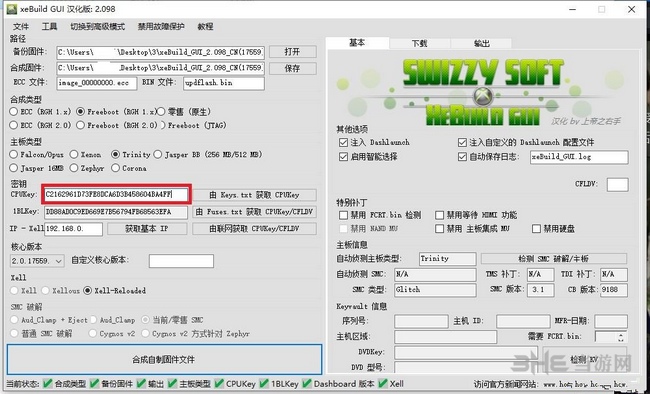Click the 保存 button for output firmware
The width and height of the screenshot is (650, 394).
pos(293,68)
